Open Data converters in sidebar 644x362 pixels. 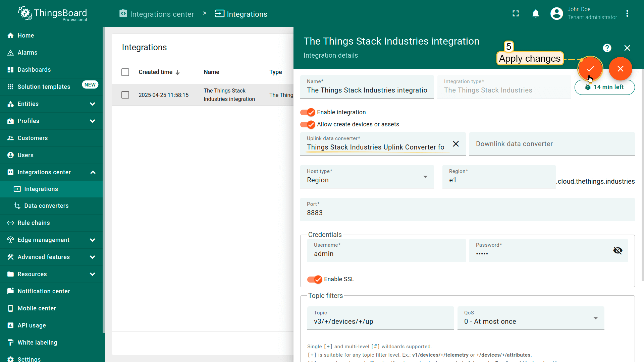[x=46, y=206]
